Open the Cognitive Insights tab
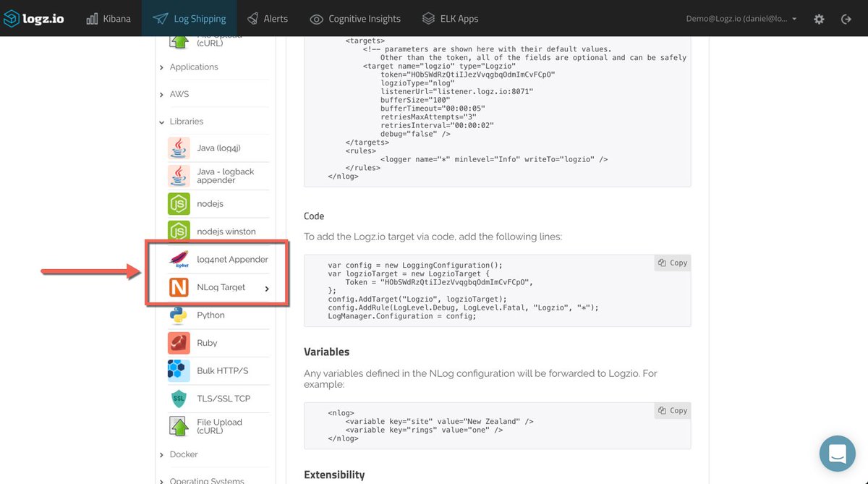 (354, 18)
